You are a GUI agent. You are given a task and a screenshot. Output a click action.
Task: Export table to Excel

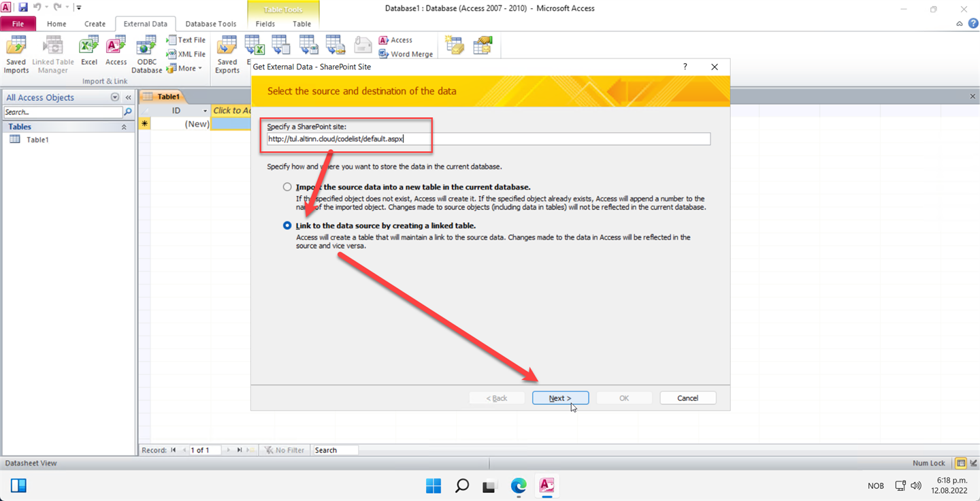pyautogui.click(x=254, y=46)
